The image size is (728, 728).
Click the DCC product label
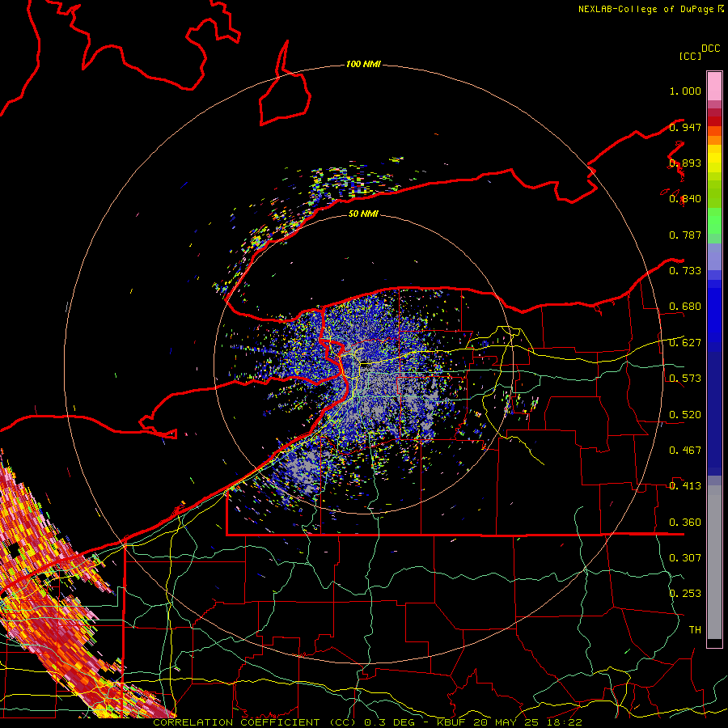711,49
